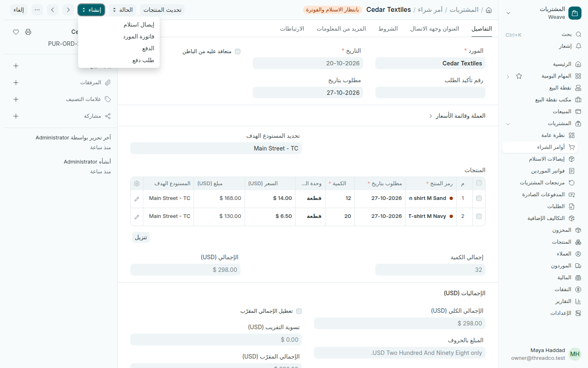Star the المهام اليومية sidebar item
Screen dimensions: 588x368
pyautogui.click(x=519, y=76)
